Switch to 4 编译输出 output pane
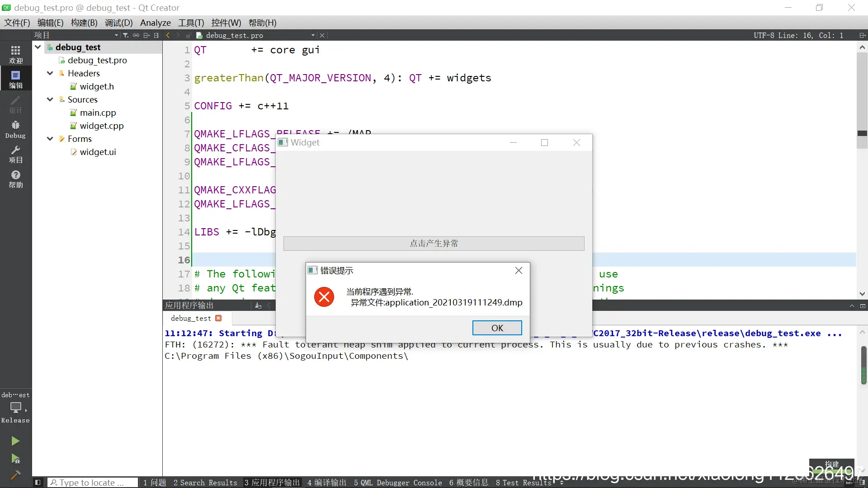The width and height of the screenshot is (868, 488). (326, 483)
